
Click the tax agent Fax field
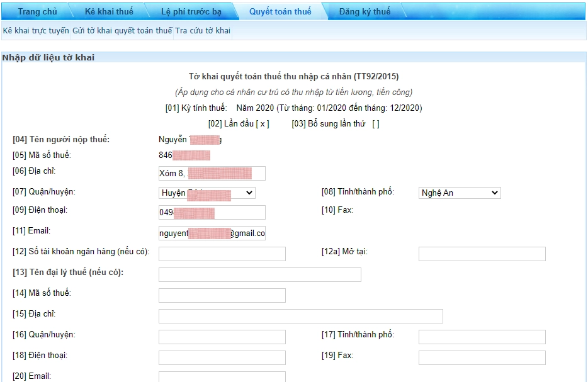pyautogui.click(x=482, y=357)
